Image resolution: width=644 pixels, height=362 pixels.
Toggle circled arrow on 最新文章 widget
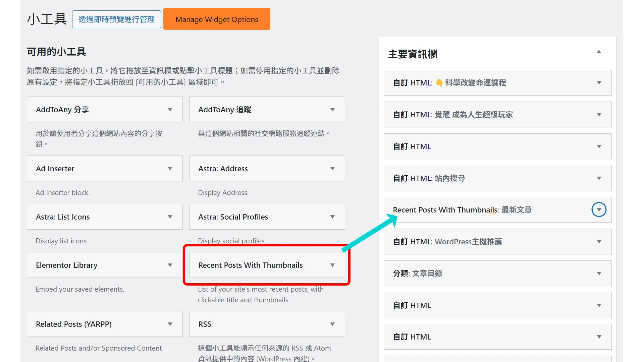[599, 210]
